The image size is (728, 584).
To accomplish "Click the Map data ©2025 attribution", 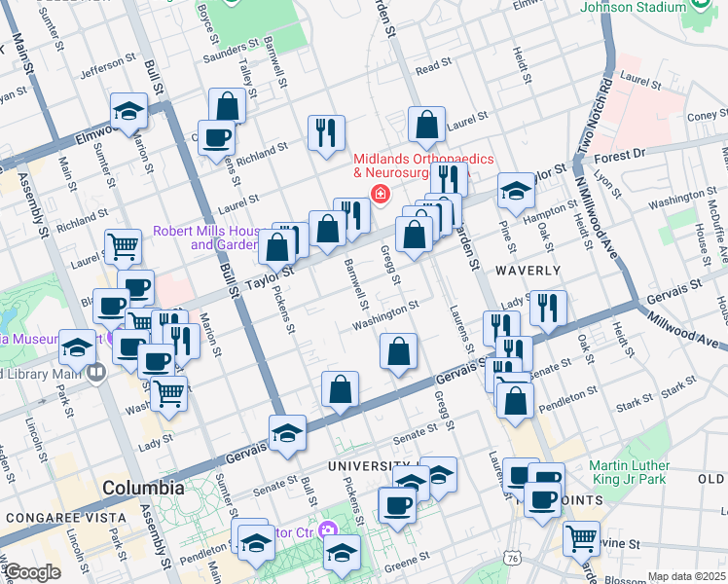I will point(687,577).
